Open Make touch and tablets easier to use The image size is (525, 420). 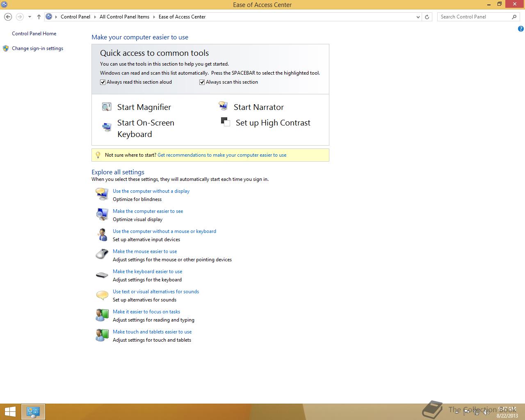pos(152,332)
